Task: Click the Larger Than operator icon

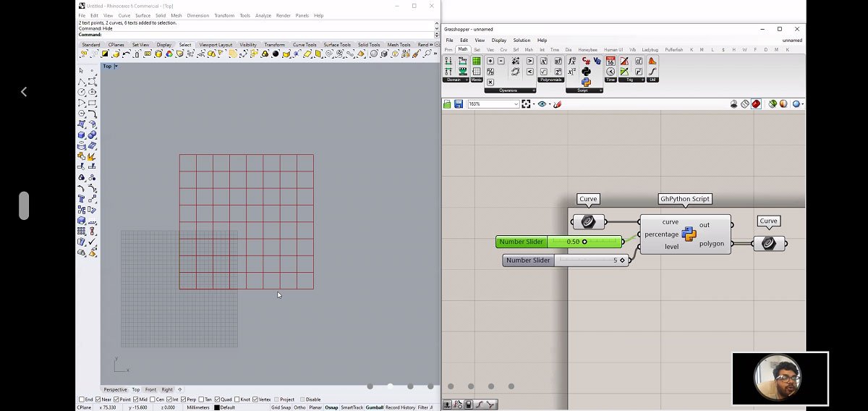Action: (529, 62)
